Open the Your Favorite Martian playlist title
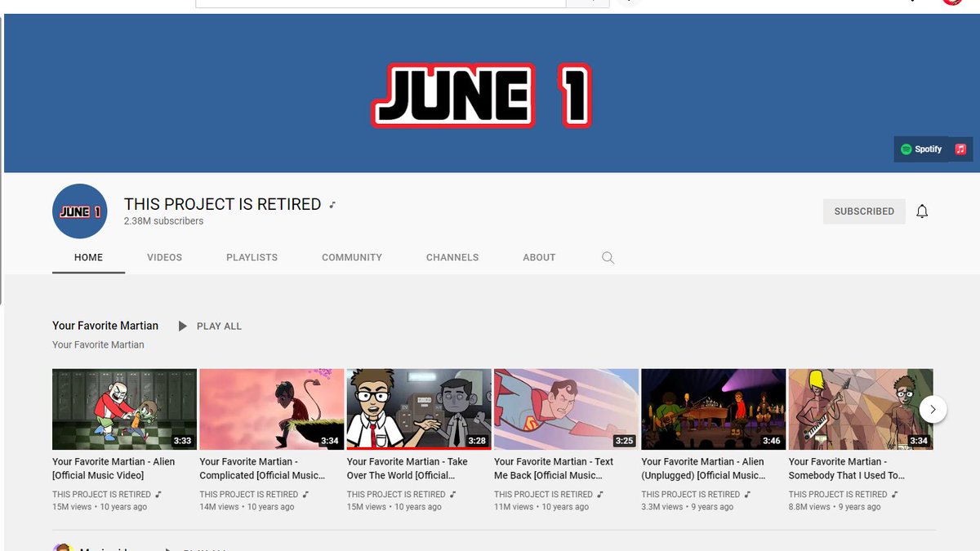Viewport: 980px width, 551px height. 105,326
